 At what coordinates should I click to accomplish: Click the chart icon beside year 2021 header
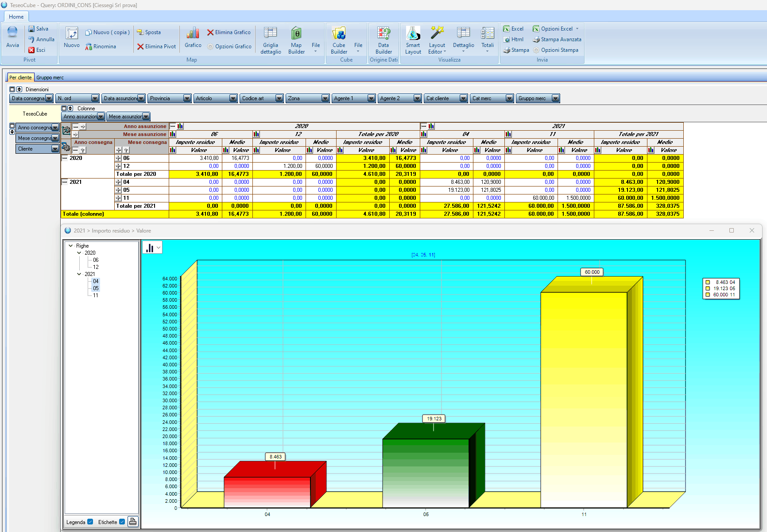431,126
